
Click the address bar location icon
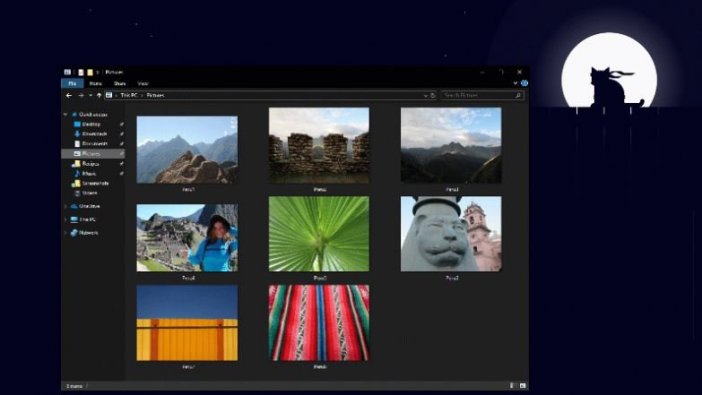coord(109,95)
